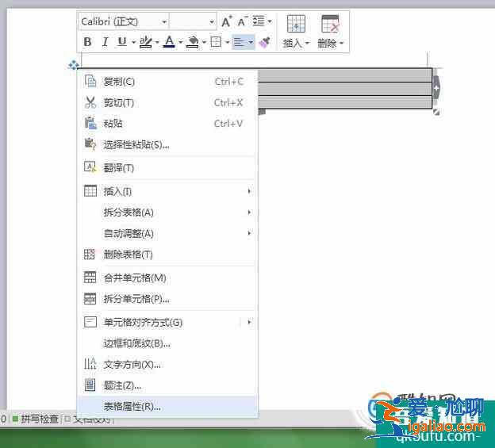Toggle bold formatting in mini toolbar

tap(87, 42)
